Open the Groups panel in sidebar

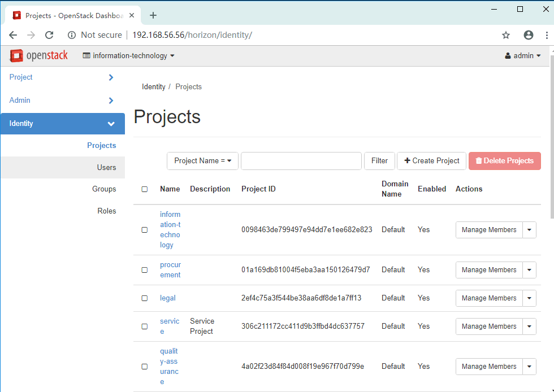tap(104, 189)
